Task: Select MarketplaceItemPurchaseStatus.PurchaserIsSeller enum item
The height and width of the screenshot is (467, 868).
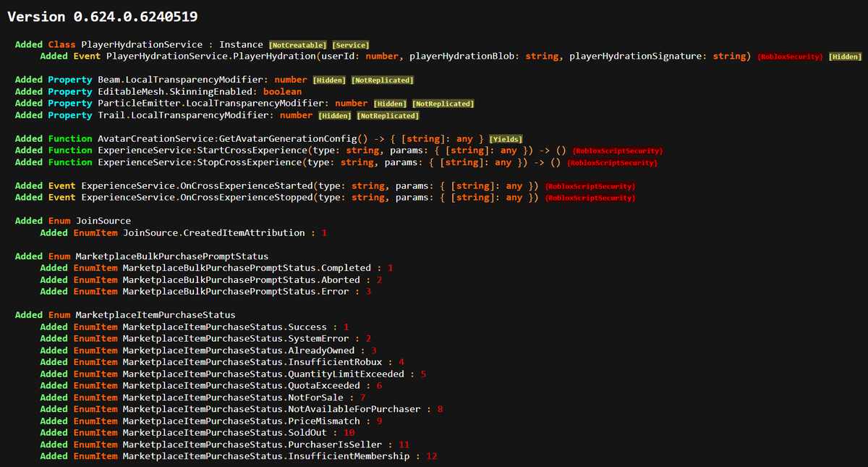Action: (252, 445)
